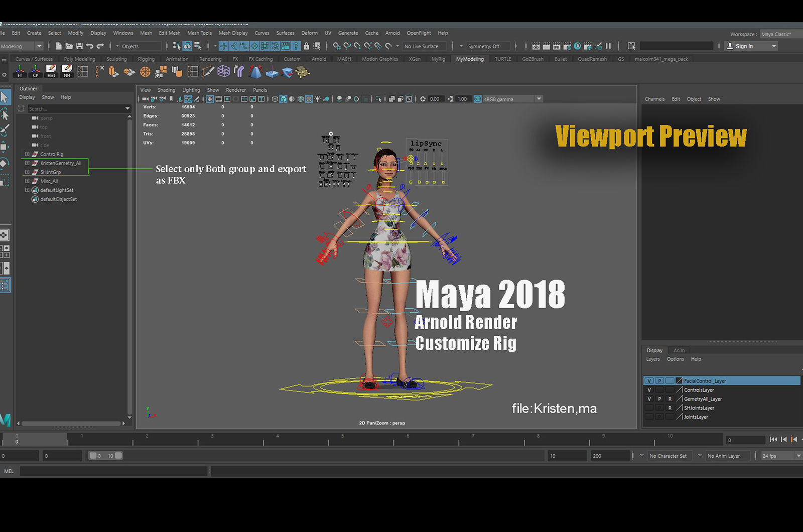The image size is (803, 532).
Task: Toggle visibility V of ControlsLayer
Action: point(649,390)
